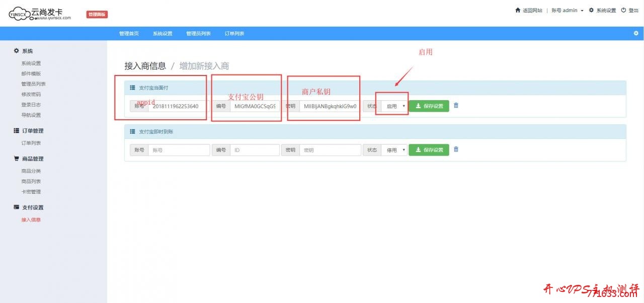
Task: Open 管理员列表 in the blue navigation bar
Action: coord(198,34)
